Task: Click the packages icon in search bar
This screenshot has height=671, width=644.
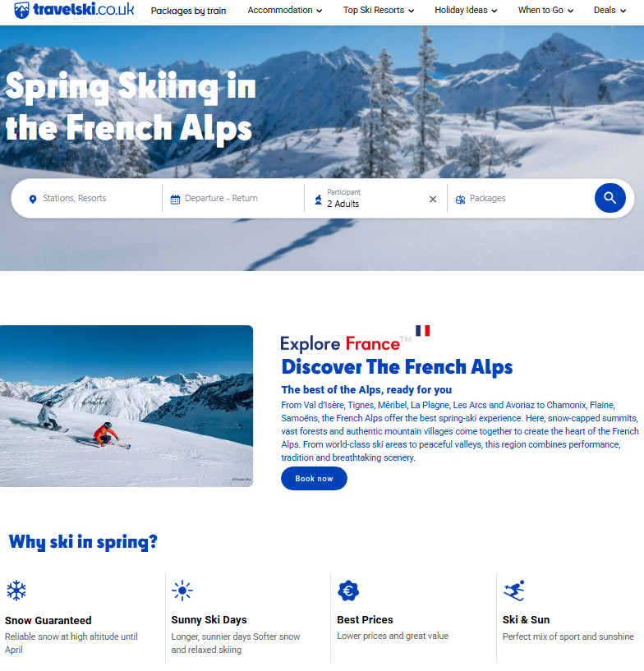Action: click(460, 199)
